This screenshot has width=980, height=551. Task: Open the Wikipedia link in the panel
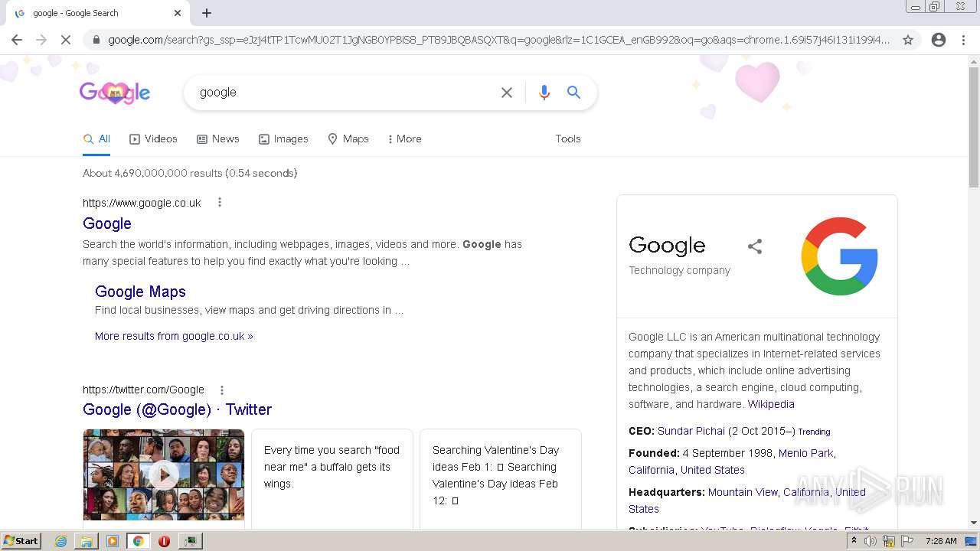pos(771,404)
